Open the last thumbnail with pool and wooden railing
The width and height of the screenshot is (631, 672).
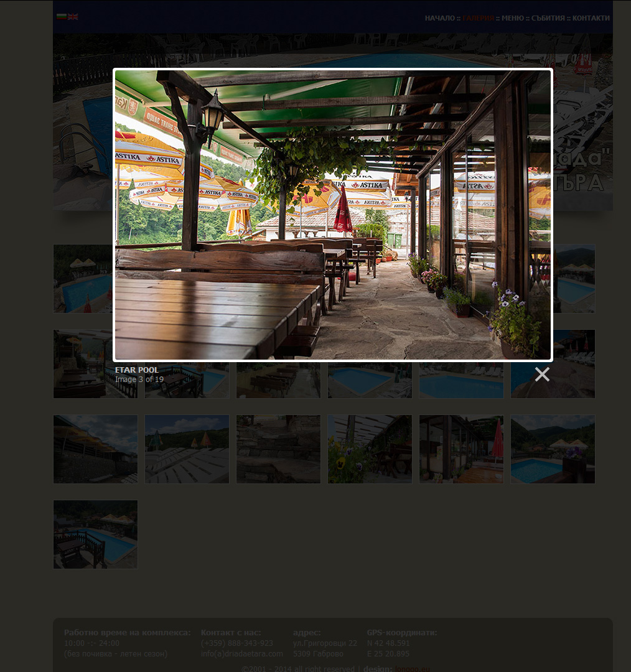(x=96, y=534)
